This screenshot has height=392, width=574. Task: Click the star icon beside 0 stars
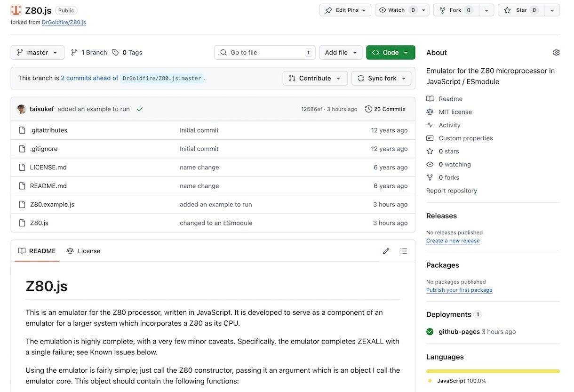[x=430, y=152]
